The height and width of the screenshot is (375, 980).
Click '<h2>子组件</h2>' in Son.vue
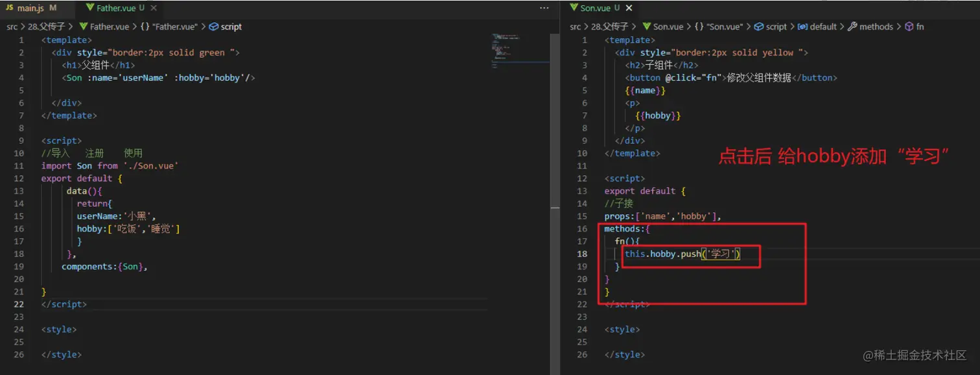[x=662, y=65]
